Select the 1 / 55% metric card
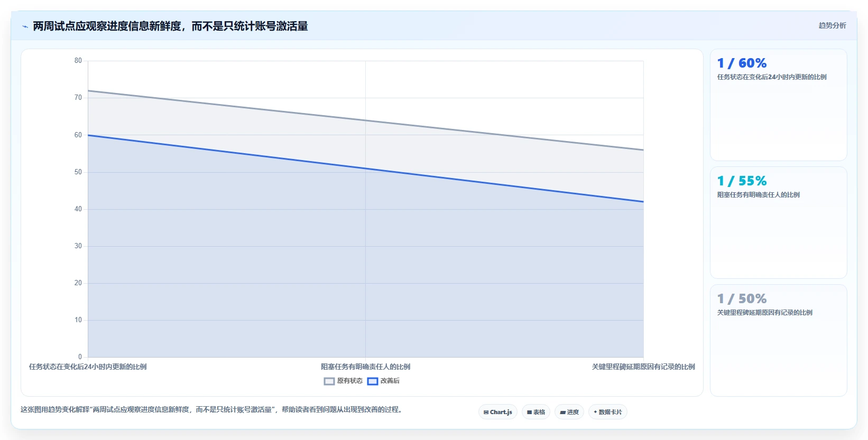 [x=778, y=222]
